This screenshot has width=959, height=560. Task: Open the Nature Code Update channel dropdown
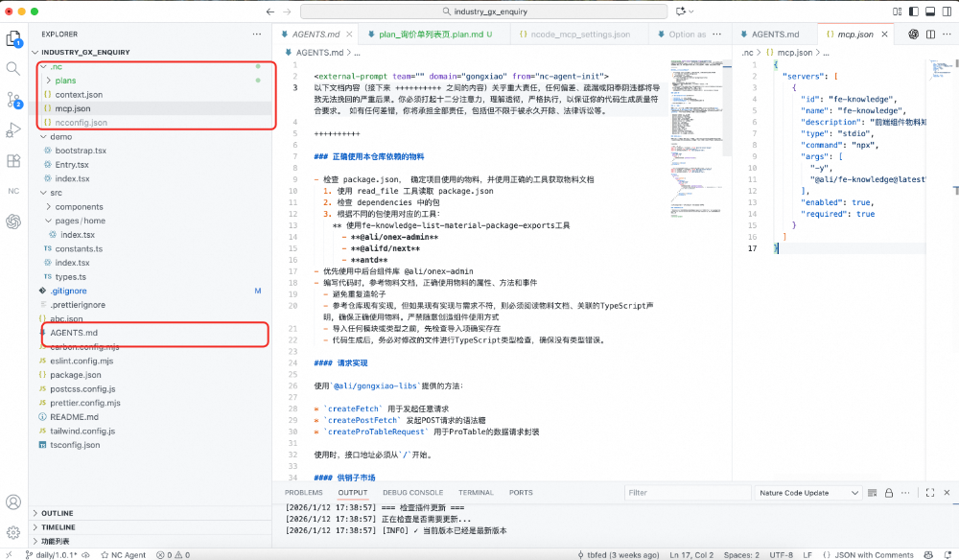point(808,492)
